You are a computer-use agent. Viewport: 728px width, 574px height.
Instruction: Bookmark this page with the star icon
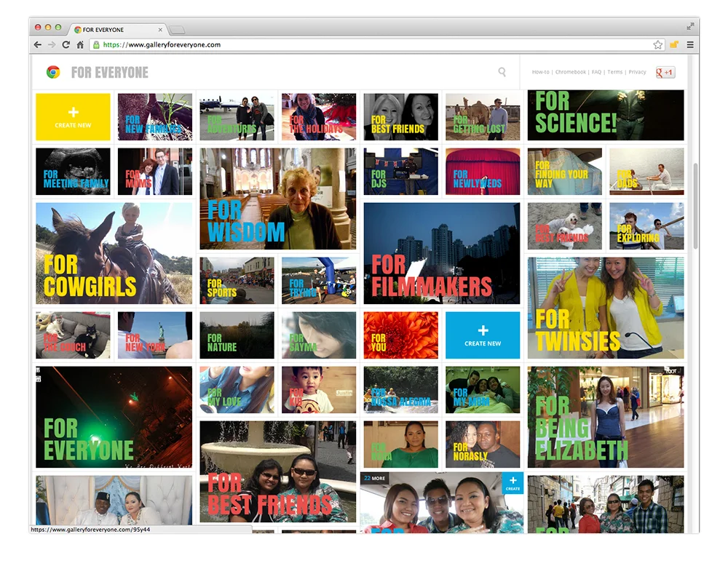pyautogui.click(x=658, y=45)
